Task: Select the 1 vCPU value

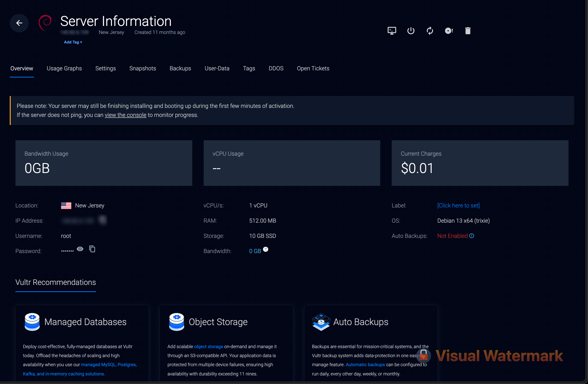Action: coord(258,206)
